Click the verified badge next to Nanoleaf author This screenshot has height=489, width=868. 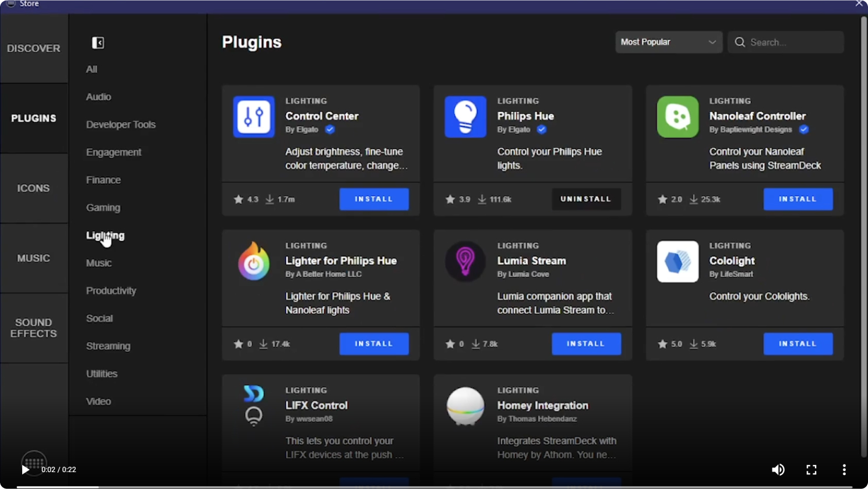(x=804, y=129)
